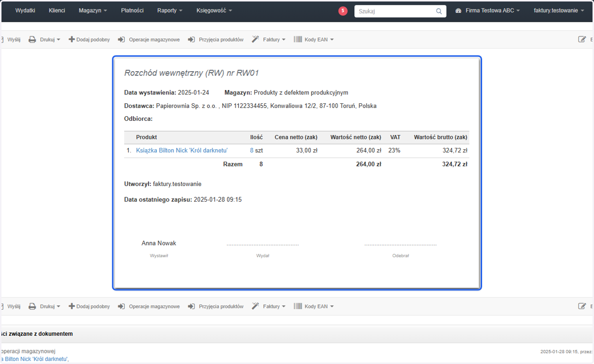Click Dodaj podobny above the document
The height and width of the screenshot is (364, 594).
(89, 40)
